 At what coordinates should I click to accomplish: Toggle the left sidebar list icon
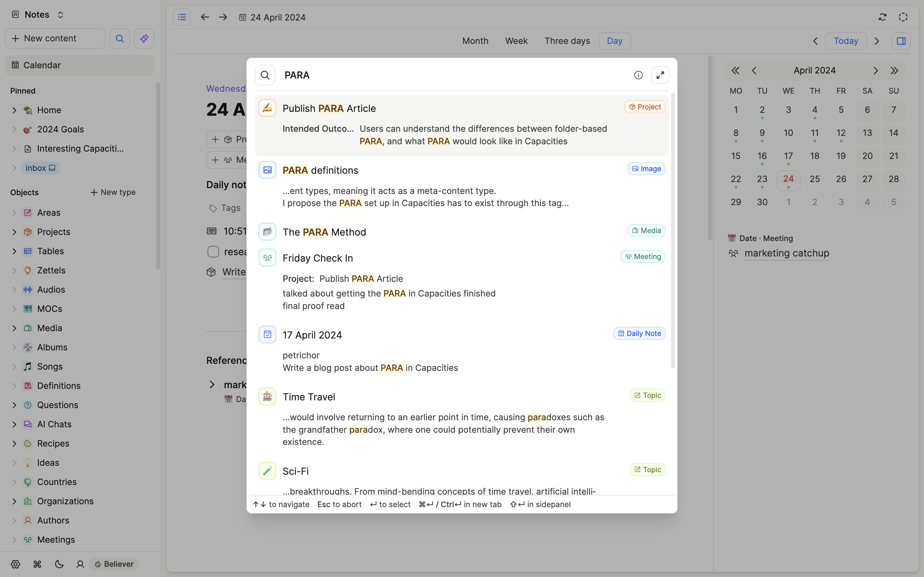tap(182, 17)
